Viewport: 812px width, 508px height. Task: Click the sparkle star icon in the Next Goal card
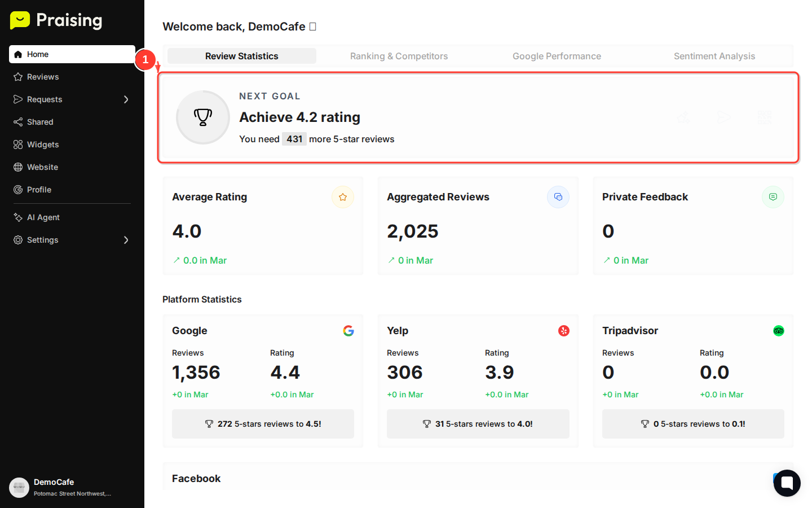683,117
